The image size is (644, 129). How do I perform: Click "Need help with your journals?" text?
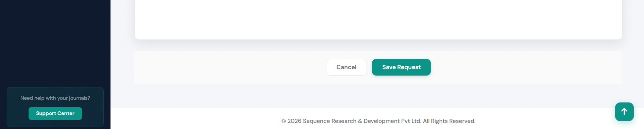click(55, 98)
